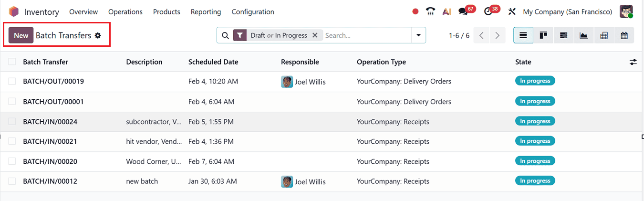Viewport: 644px width, 201px height.
Task: Open conversations icon with 67 badge
Action: coord(463,11)
